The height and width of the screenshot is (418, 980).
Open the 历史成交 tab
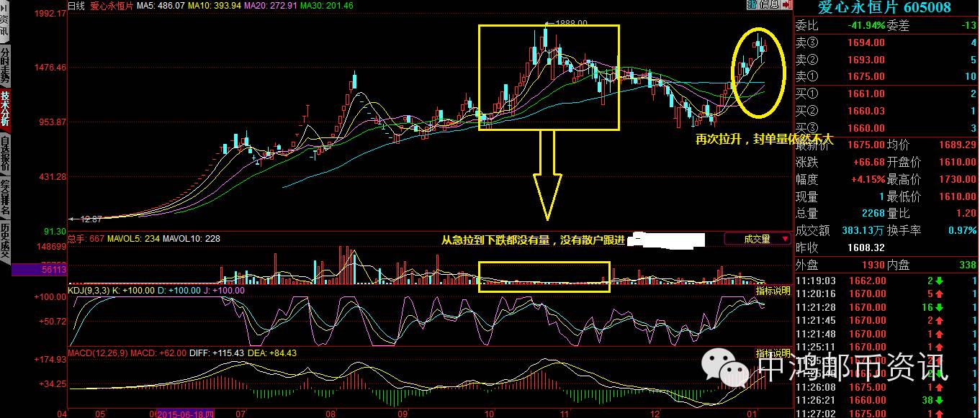(5, 241)
